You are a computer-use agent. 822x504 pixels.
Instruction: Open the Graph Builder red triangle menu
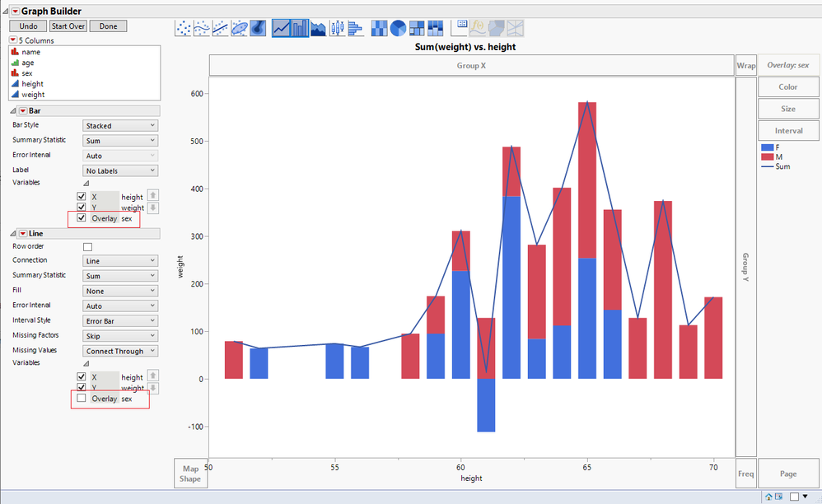tap(15, 11)
